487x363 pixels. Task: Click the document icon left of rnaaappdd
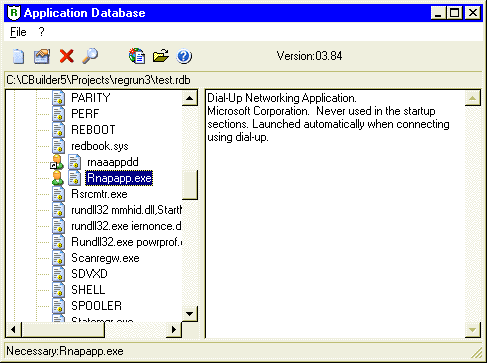click(x=75, y=162)
